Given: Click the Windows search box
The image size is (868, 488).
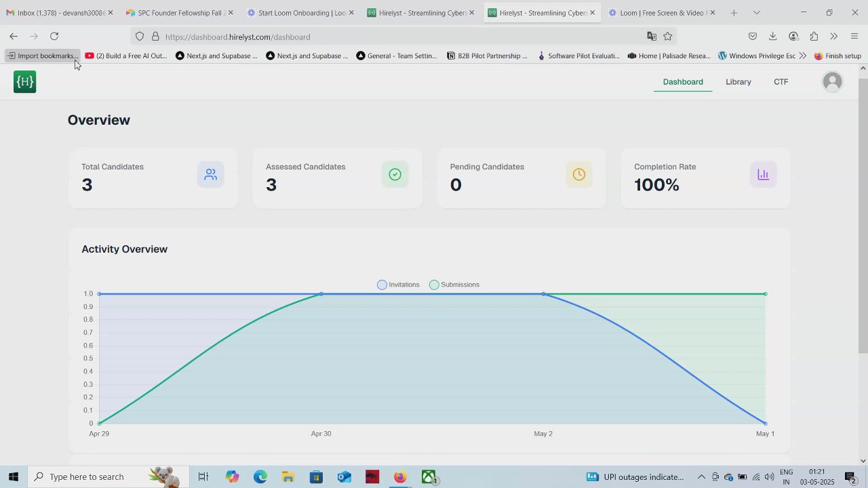Looking at the screenshot, I should 108,477.
